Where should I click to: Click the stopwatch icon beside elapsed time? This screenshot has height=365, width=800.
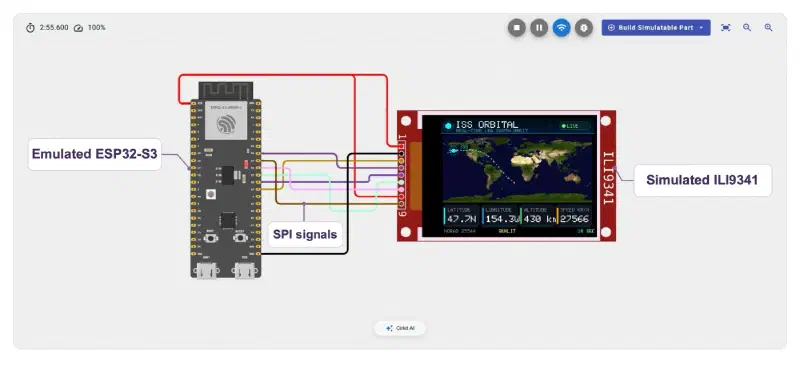coord(30,28)
